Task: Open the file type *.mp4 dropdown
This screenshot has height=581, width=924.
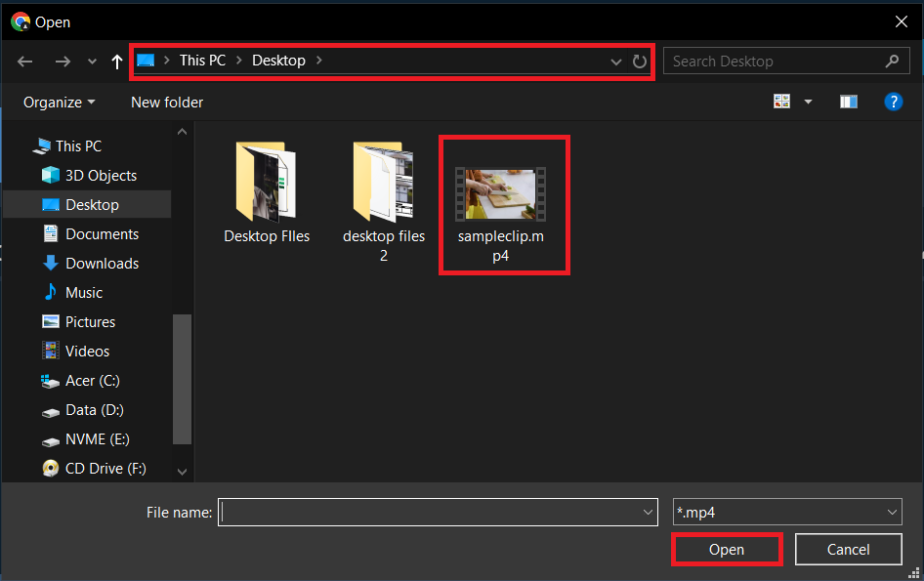Action: [787, 512]
